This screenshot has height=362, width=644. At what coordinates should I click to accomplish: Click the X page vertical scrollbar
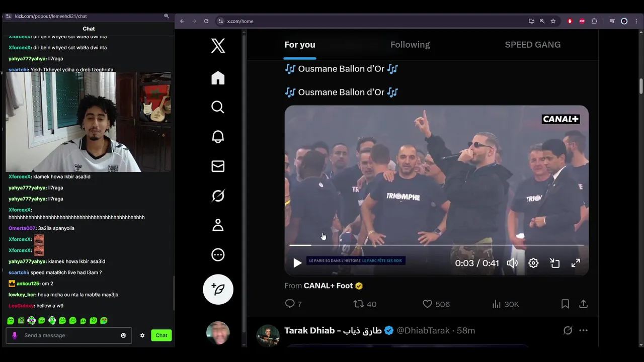[641, 85]
